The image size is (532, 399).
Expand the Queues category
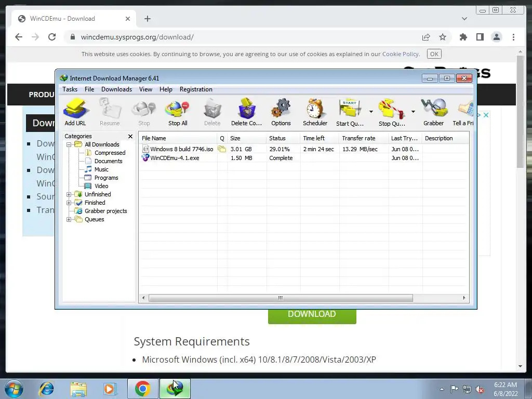pyautogui.click(x=69, y=220)
